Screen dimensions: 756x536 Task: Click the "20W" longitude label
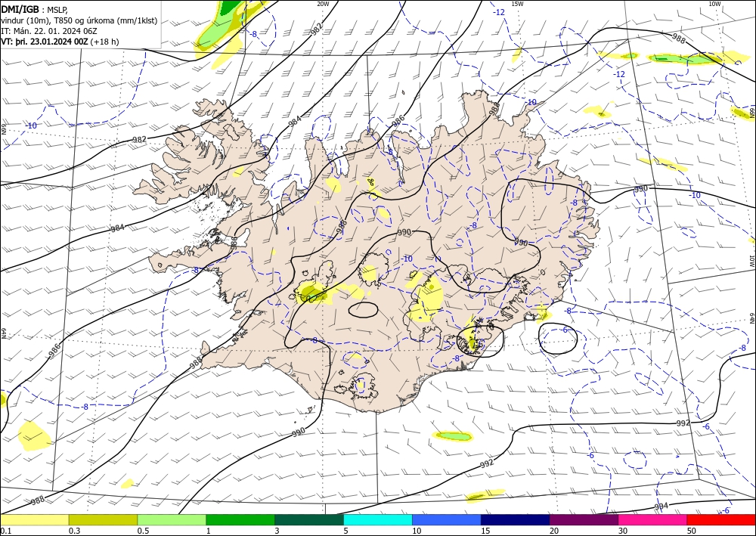[x=323, y=4]
